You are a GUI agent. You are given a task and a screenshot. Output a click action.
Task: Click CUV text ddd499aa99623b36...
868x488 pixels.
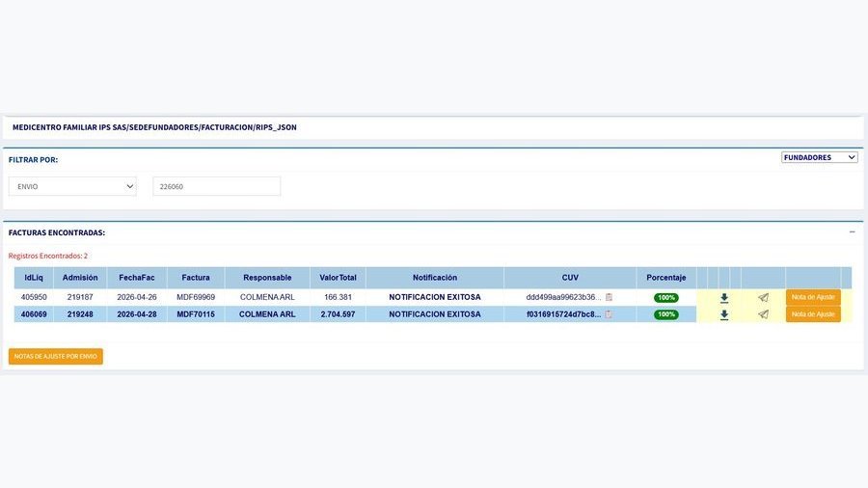point(563,297)
